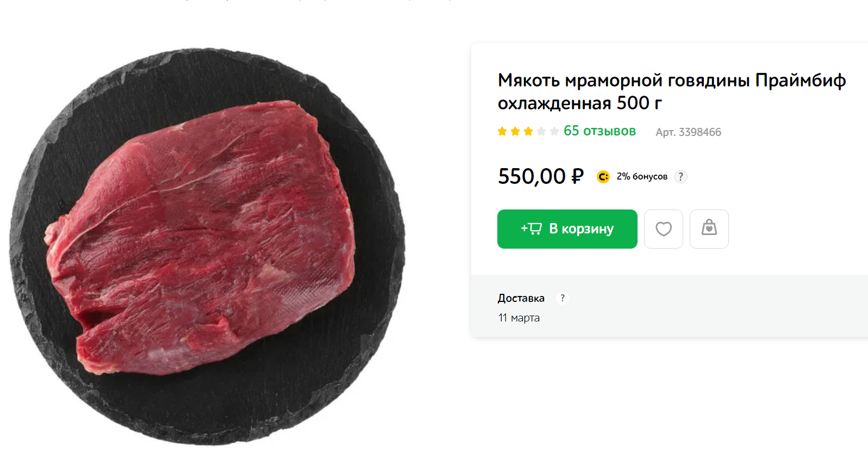868x469 pixels.
Task: Click the 2% бонусов label
Action: point(642,177)
